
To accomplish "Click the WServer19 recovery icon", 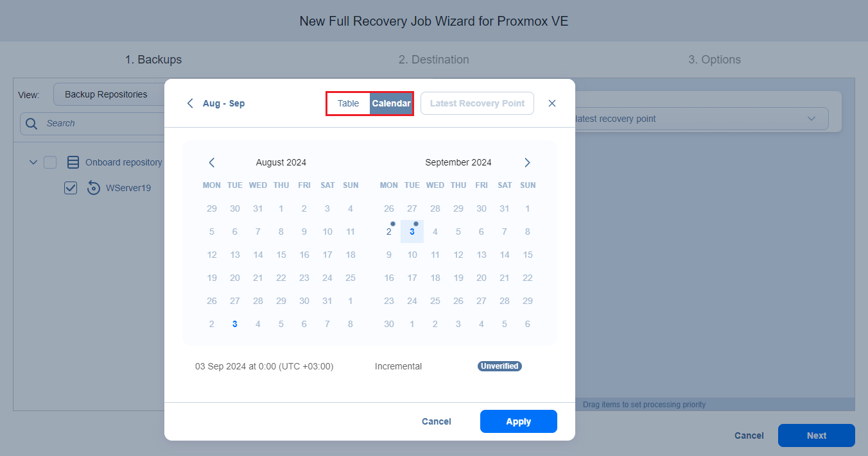I will pyautogui.click(x=94, y=188).
